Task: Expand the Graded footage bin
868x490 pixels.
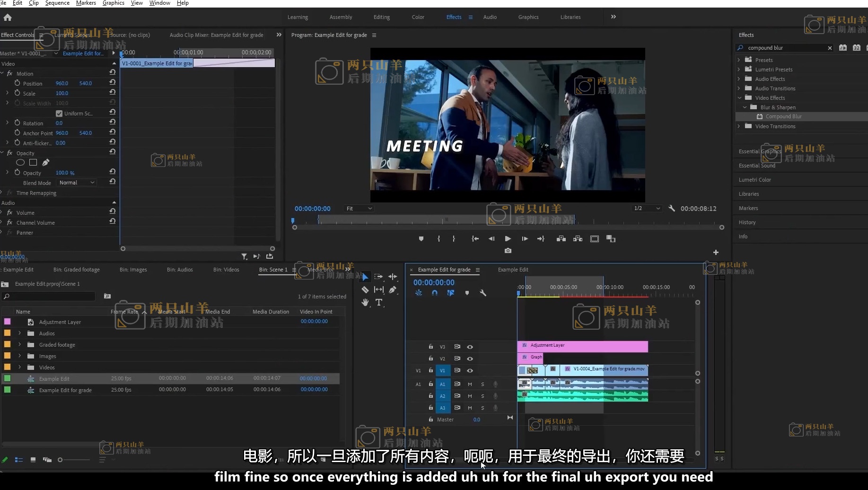Action: (x=19, y=345)
